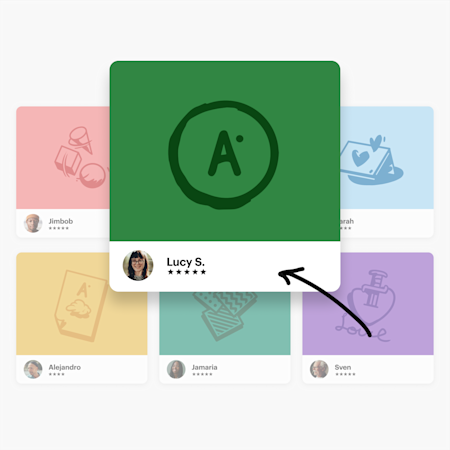Click the circled A logo on green card
Image resolution: width=450 pixels, height=450 pixels.
(x=224, y=155)
